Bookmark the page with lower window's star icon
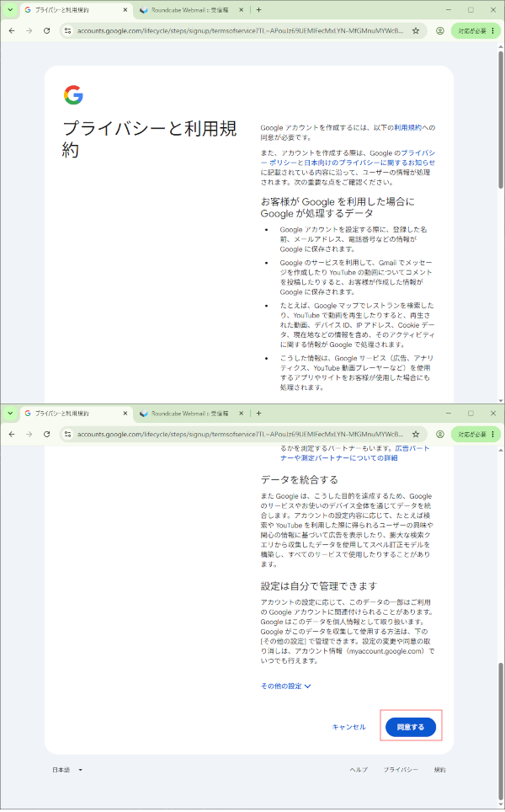The width and height of the screenshot is (505, 812). pyautogui.click(x=416, y=435)
